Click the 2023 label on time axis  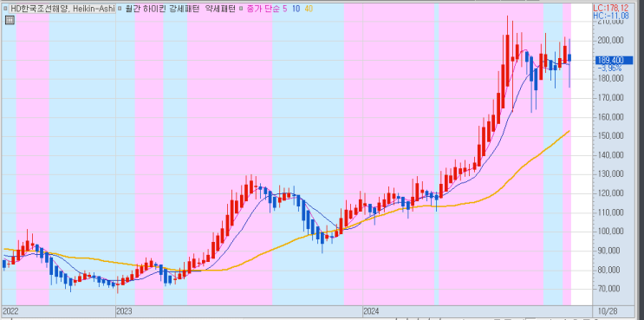[x=125, y=310]
